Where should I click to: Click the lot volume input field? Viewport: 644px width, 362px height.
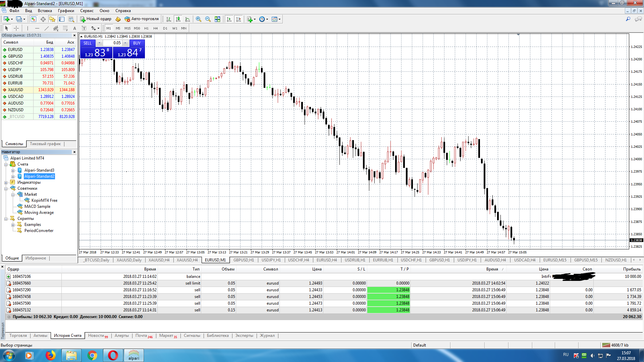pos(112,43)
